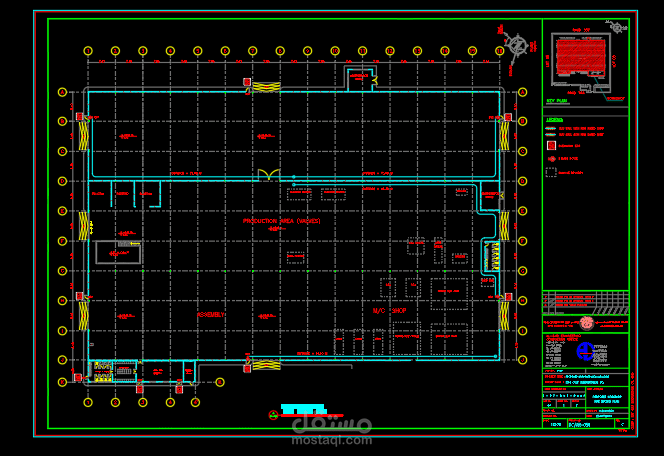
Task: Select the hose reel legend symbol
Action: [x=551, y=159]
